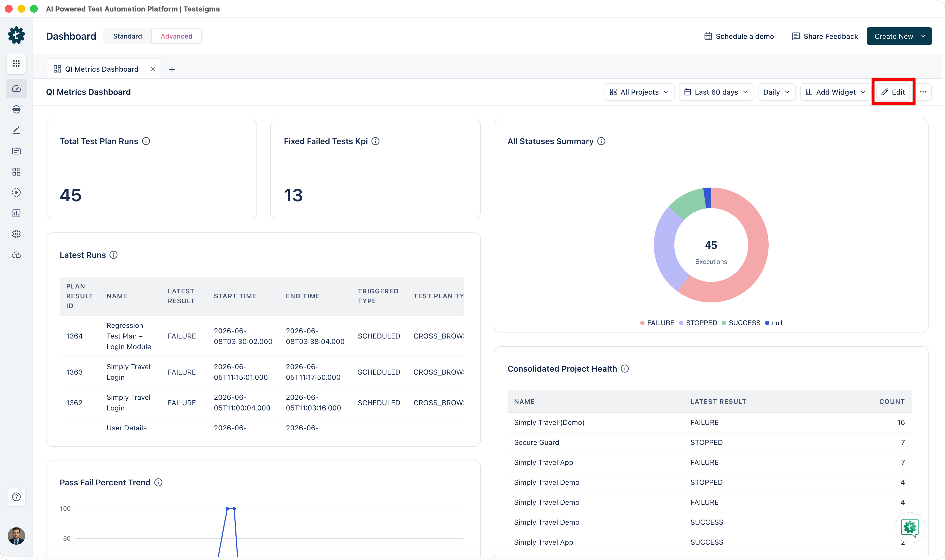Open the Create New dropdown arrow
Image resolution: width=945 pixels, height=560 pixels.
[923, 36]
